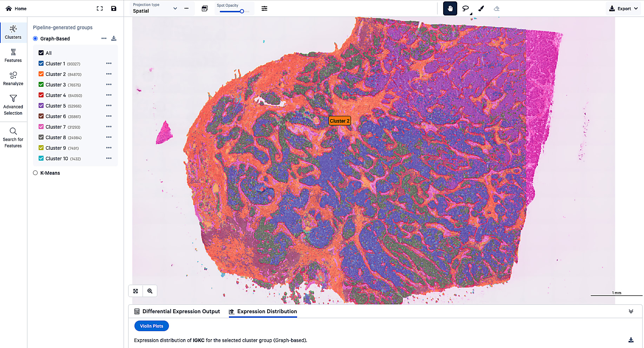Open the Reanalyze panel in sidebar
Viewport: 644px width, 348px height.
tap(13, 78)
